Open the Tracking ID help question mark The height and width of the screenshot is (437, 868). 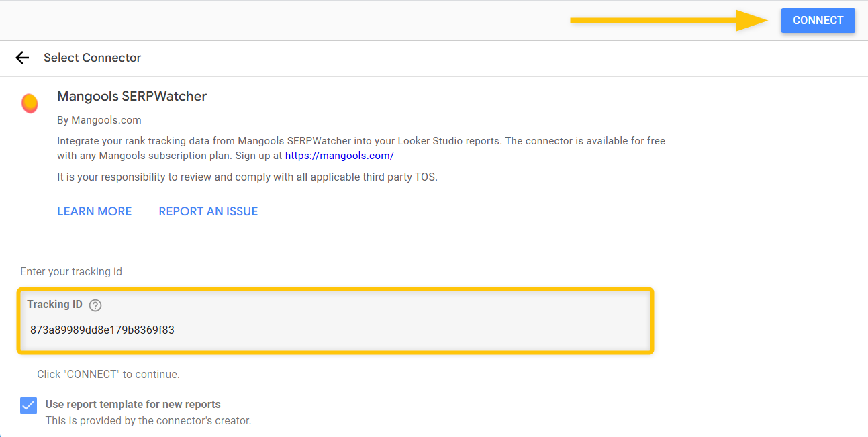[x=95, y=305]
